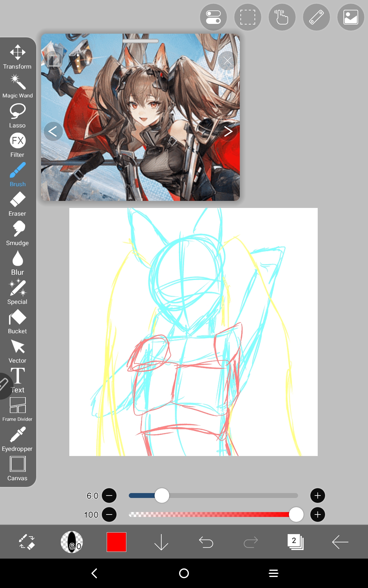The height and width of the screenshot is (588, 368).
Task: Toggle the selection area button
Action: [248, 17]
